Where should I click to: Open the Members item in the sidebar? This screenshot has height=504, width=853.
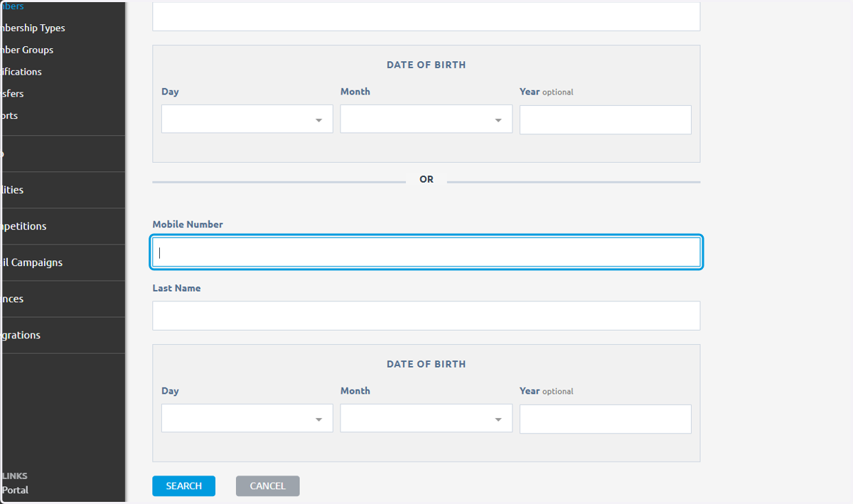coord(12,6)
